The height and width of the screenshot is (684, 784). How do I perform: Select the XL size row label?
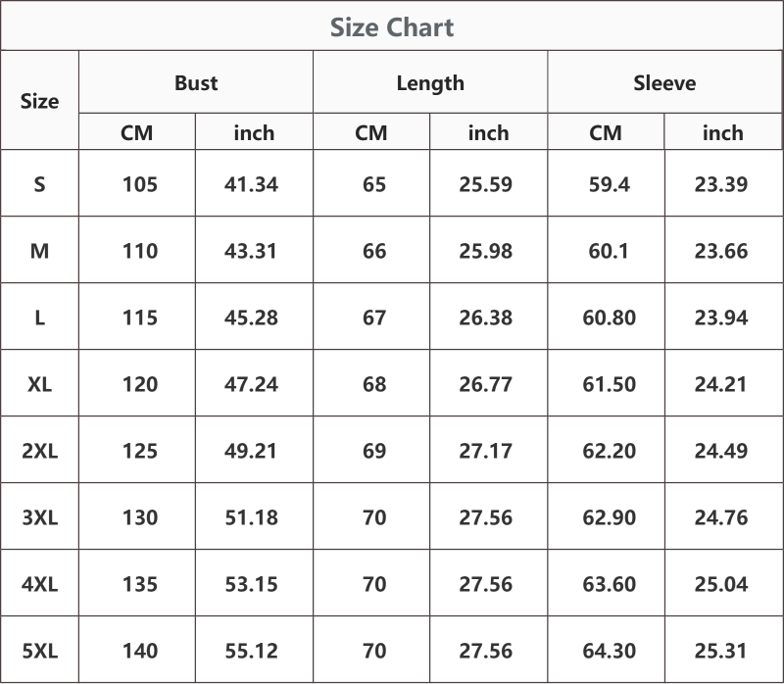pos(39,384)
